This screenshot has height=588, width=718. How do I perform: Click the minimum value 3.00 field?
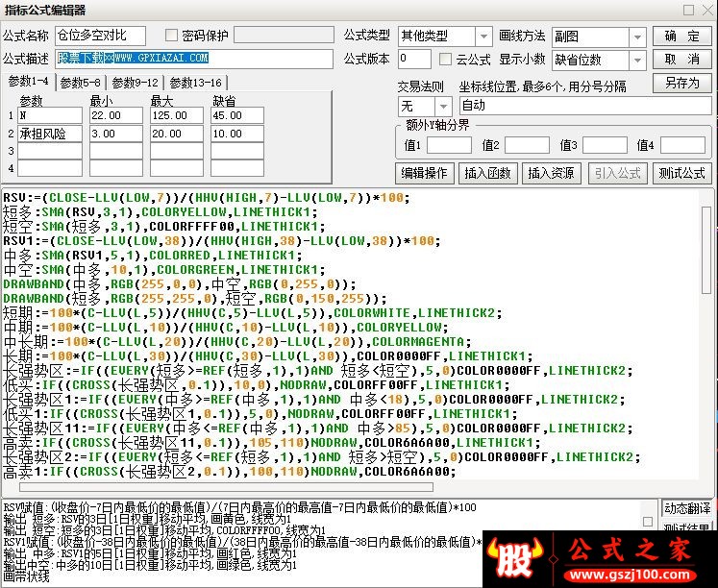(x=116, y=134)
